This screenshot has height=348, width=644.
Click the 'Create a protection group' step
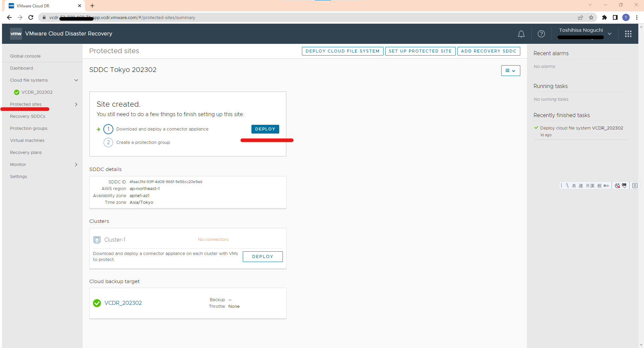tap(143, 143)
